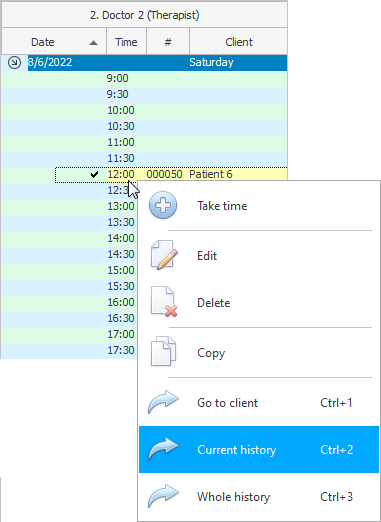Click the Whole history arrow icon
This screenshot has height=522, width=381.
pyautogui.click(x=163, y=496)
